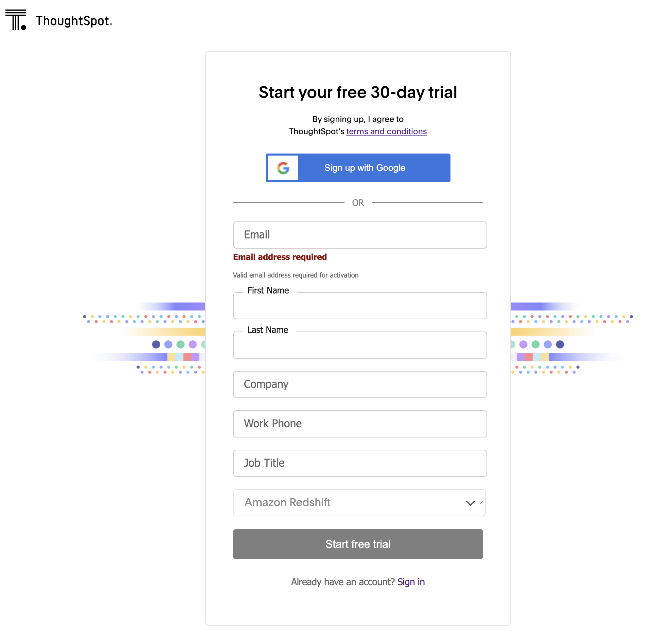Viewport: 655px width, 644px height.
Task: Click the Start free trial button
Action: pos(358,544)
